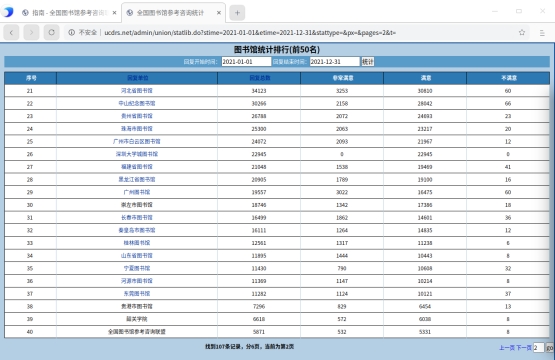555x360 pixels.
Task: Click the unsatisfied value 66 in row 22
Action: 508,104
